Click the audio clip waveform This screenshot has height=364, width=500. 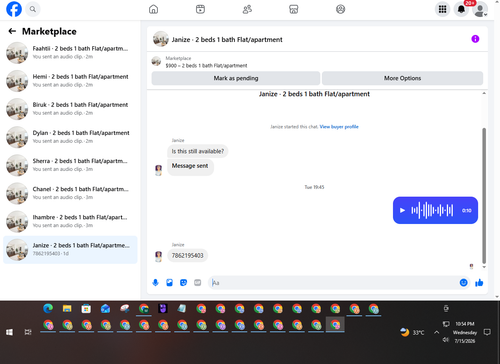(x=432, y=210)
